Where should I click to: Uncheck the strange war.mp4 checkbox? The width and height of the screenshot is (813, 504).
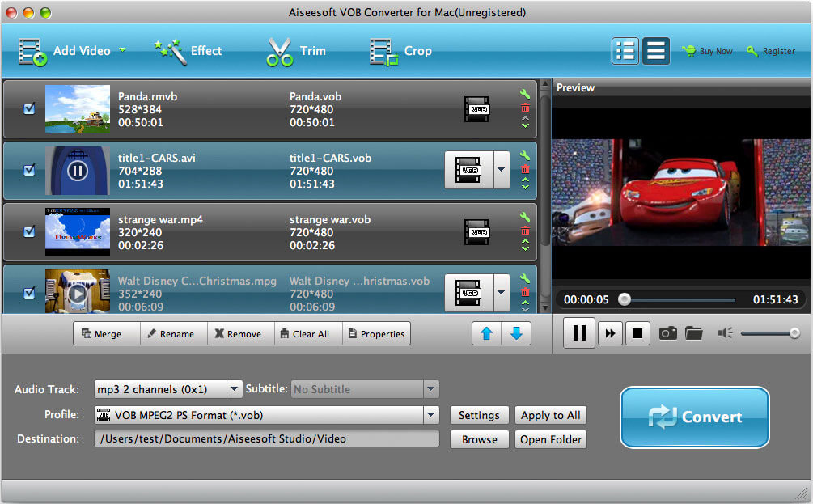pos(30,231)
